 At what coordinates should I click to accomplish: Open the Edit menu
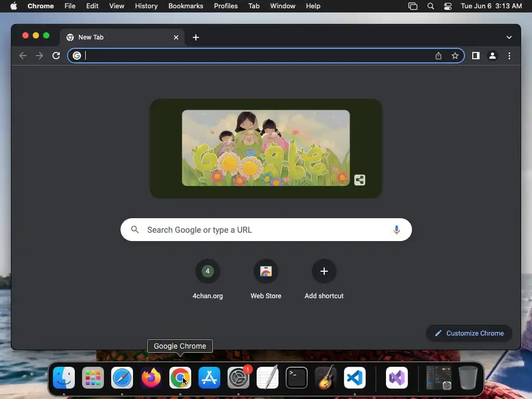click(x=92, y=6)
